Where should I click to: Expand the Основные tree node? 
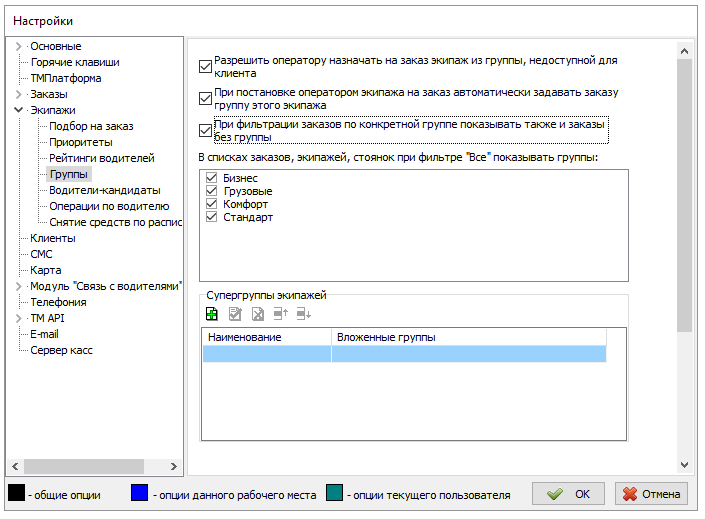coord(18,46)
